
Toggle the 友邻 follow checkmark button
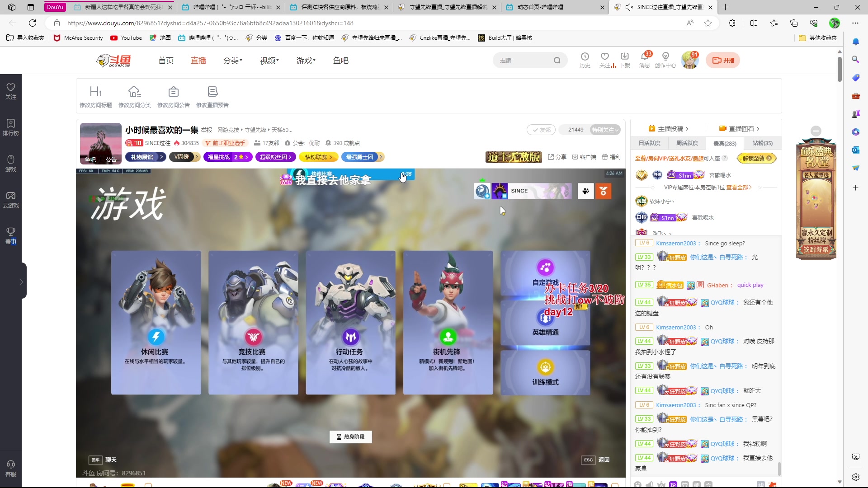click(541, 130)
